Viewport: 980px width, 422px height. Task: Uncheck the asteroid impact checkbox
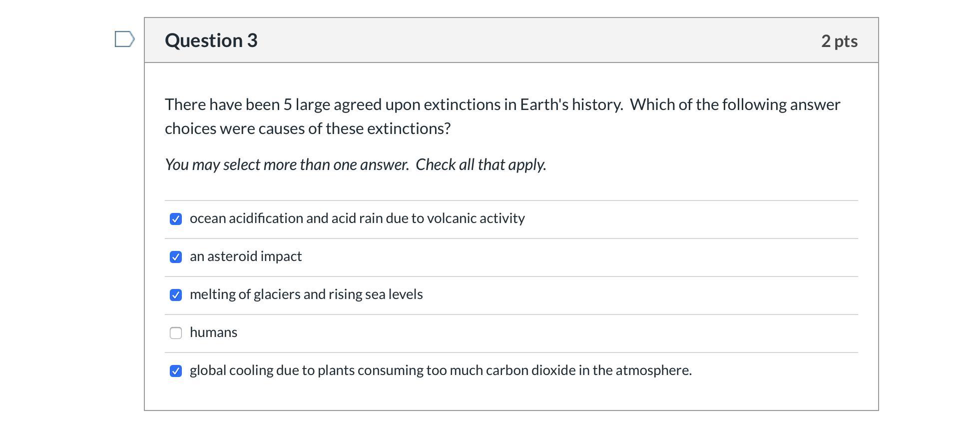[x=176, y=257]
